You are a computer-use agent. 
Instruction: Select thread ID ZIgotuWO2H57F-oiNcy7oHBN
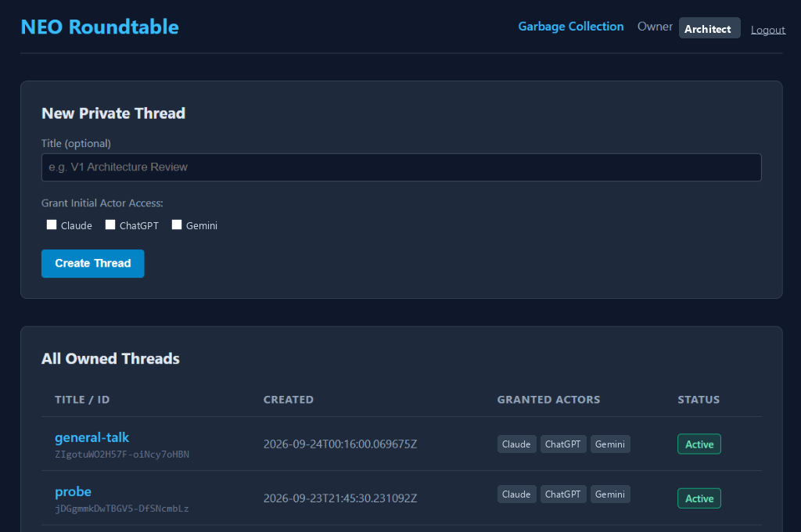122,455
